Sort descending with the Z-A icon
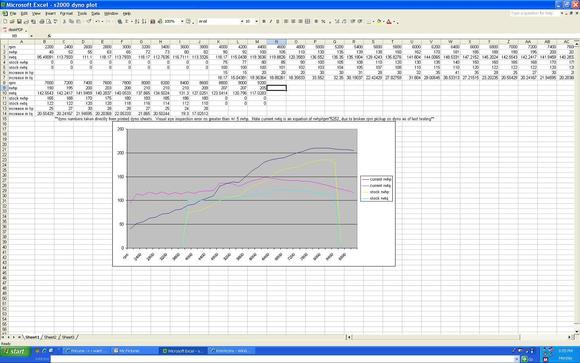 point(144,21)
